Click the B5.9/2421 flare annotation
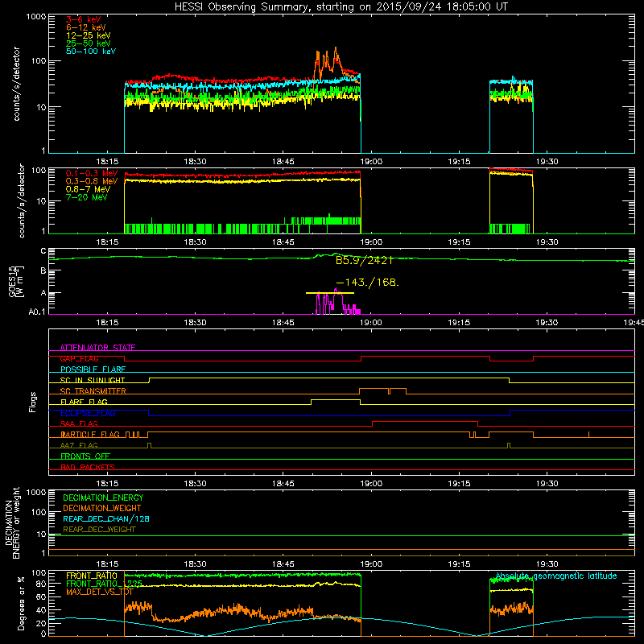 [364, 260]
